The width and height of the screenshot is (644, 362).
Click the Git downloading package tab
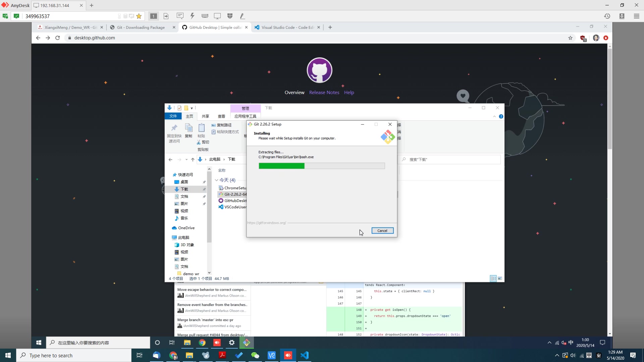click(x=140, y=27)
